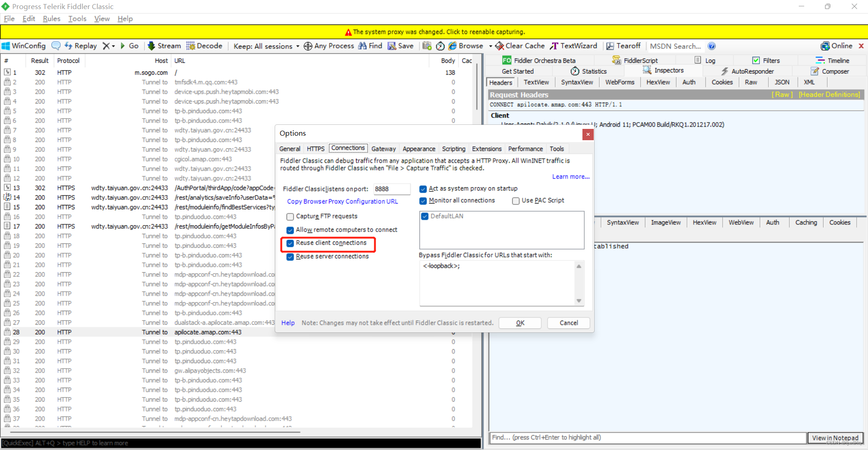Click the comment speech-bubble toolbar icon
The image size is (868, 450).
click(56, 46)
